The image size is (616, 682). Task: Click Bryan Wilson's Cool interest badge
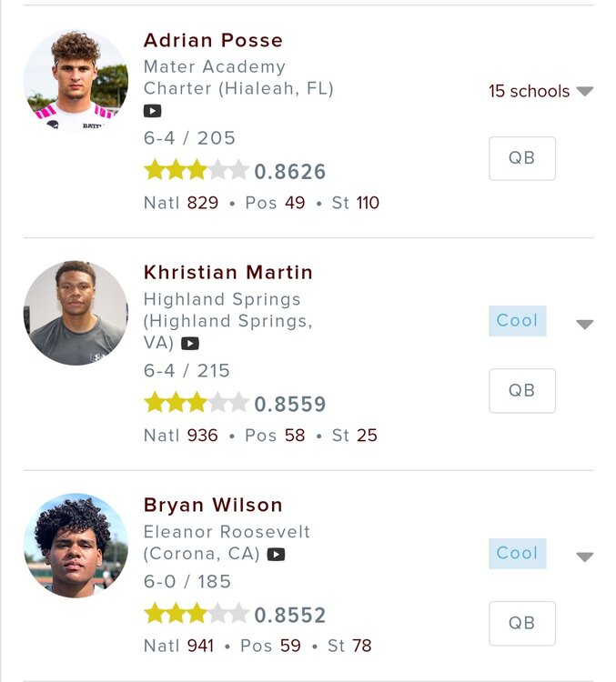pyautogui.click(x=517, y=553)
